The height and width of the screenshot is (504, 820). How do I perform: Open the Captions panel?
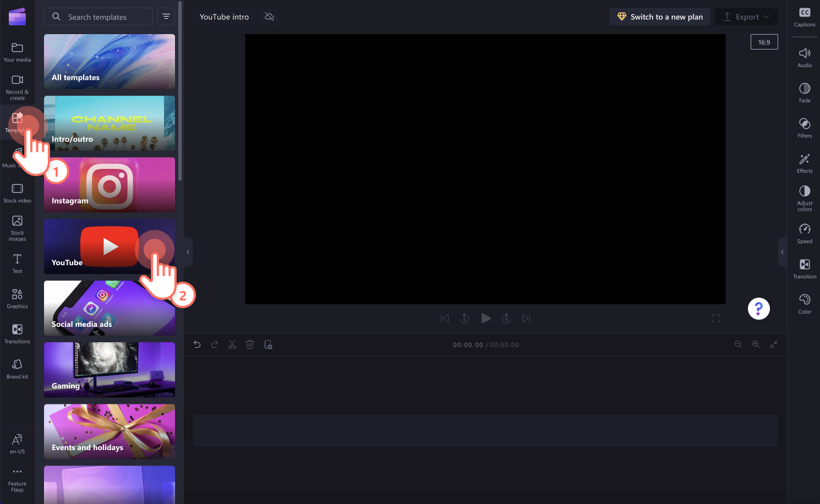coord(805,17)
